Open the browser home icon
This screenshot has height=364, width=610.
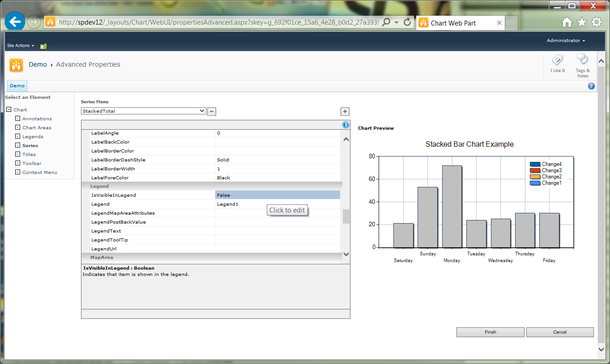[567, 22]
